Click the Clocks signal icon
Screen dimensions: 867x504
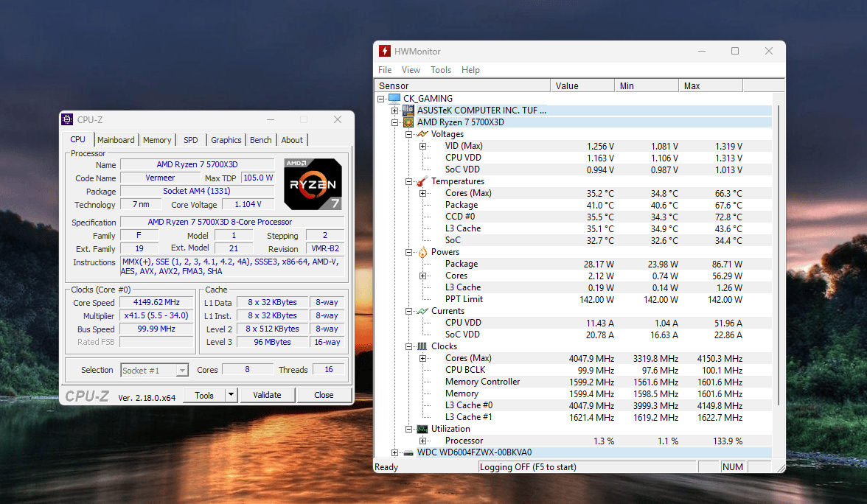click(422, 346)
